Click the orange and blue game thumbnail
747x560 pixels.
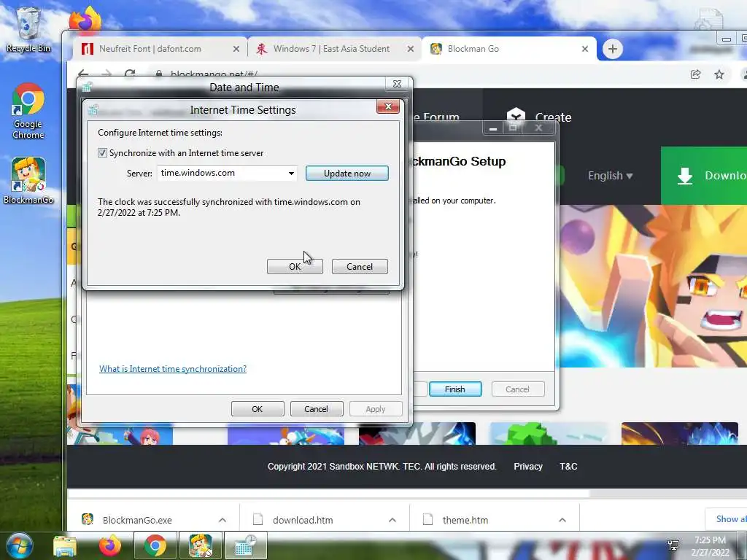coord(680,433)
